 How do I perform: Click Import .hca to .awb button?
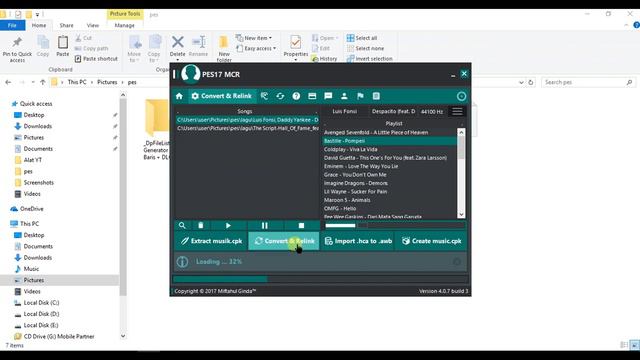pyautogui.click(x=358, y=241)
